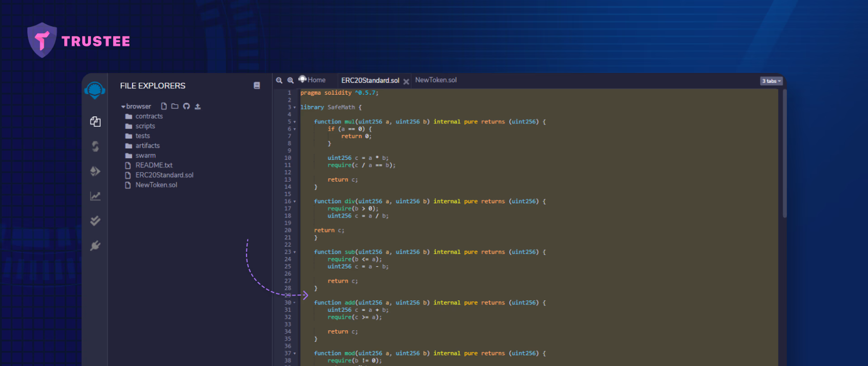The height and width of the screenshot is (366, 868).
Task: Collapse the browser tree root
Action: 123,107
